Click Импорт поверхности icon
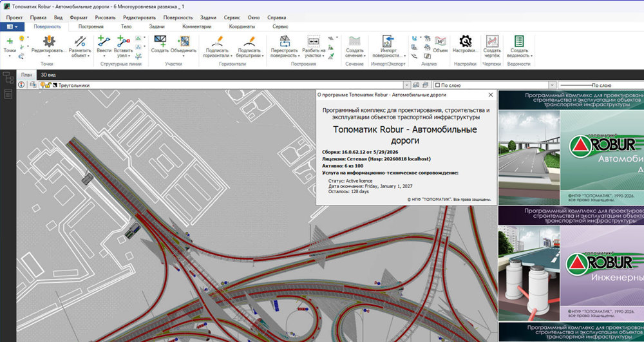 point(388,41)
